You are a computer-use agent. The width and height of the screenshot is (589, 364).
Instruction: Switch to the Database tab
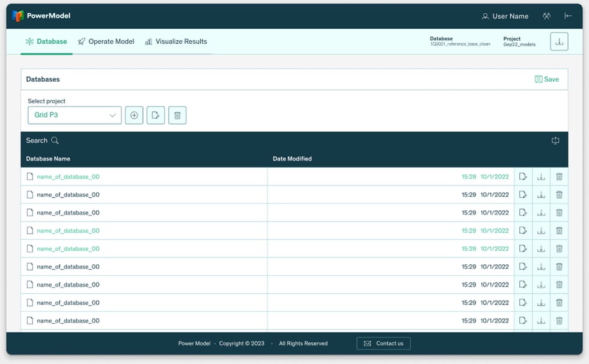[x=46, y=41]
